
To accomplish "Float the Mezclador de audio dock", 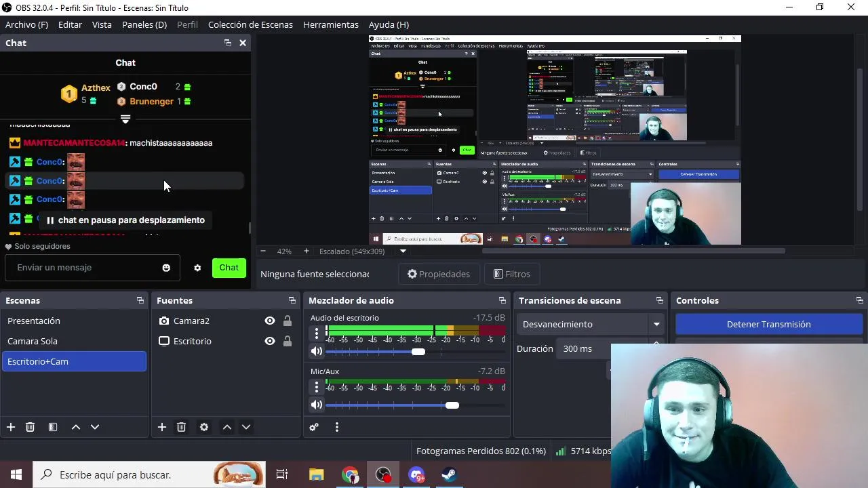I will [x=502, y=300].
